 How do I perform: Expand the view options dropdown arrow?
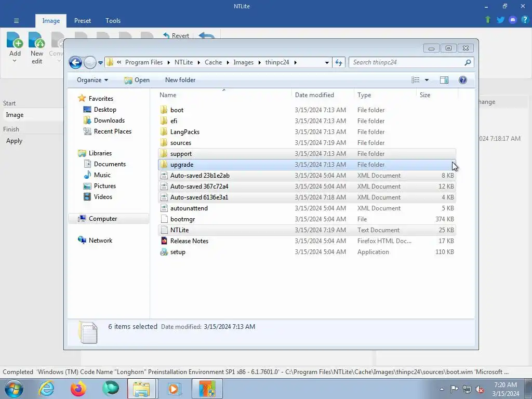pos(427,80)
